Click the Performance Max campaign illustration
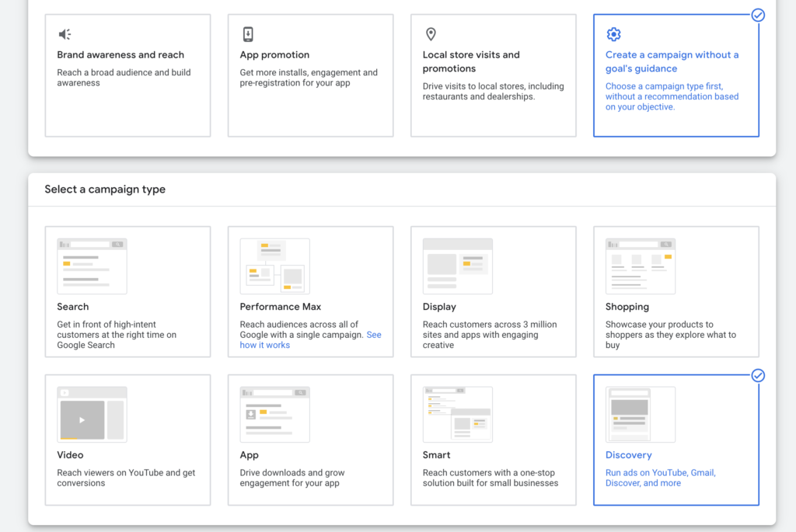 pyautogui.click(x=274, y=266)
